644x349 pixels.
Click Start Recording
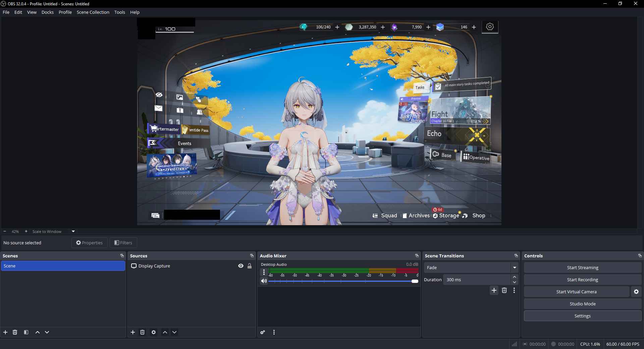583,280
